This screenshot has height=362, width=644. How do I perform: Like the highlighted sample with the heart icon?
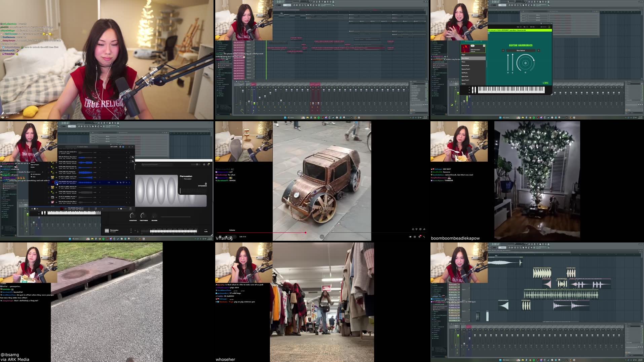point(124,183)
